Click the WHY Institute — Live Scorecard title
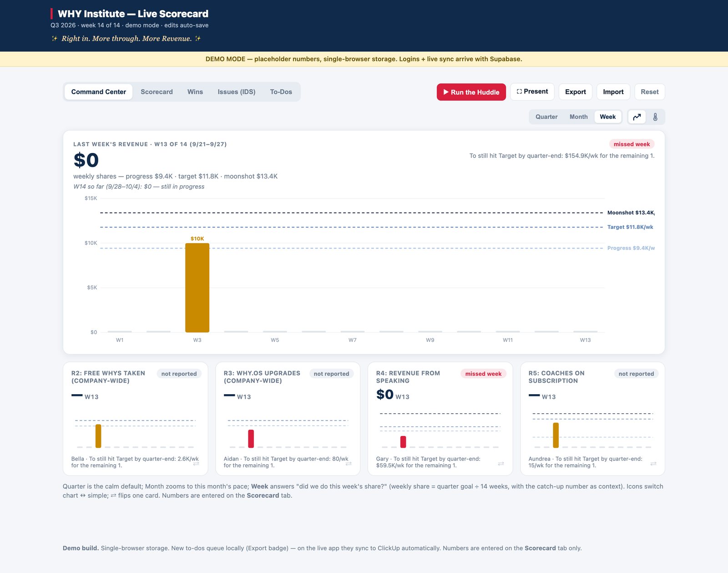The height and width of the screenshot is (573, 728). coord(133,14)
